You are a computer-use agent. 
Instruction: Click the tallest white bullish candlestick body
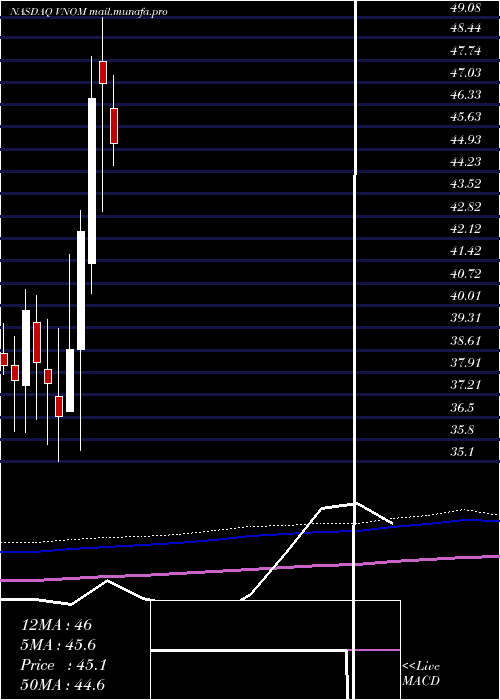(92, 181)
